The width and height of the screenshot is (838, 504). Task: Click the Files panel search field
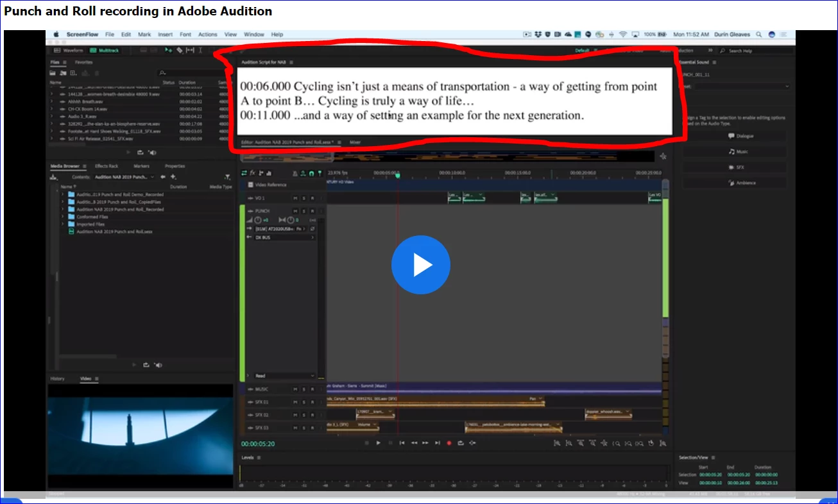tap(194, 73)
